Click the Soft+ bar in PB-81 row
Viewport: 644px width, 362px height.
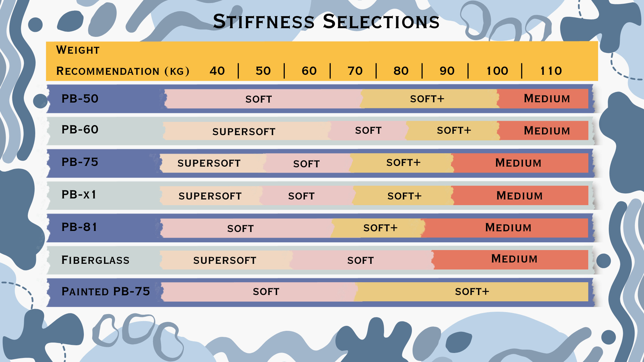[378, 228]
